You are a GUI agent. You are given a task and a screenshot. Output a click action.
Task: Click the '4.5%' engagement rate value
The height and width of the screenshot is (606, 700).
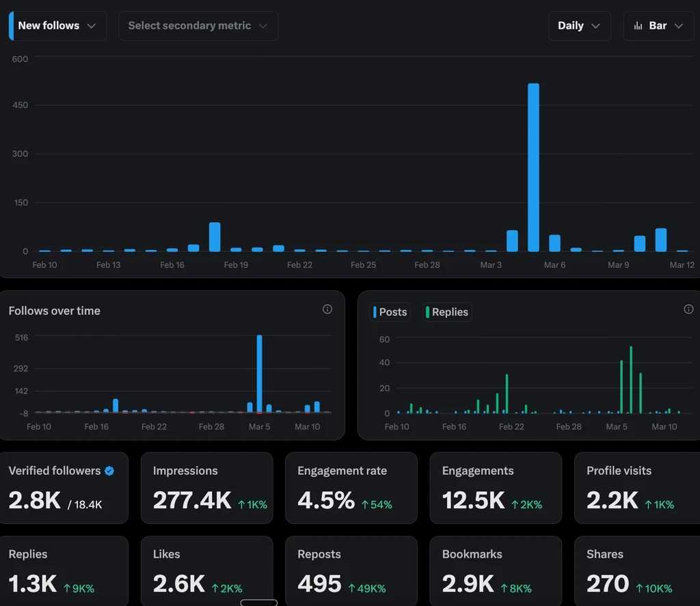(326, 500)
